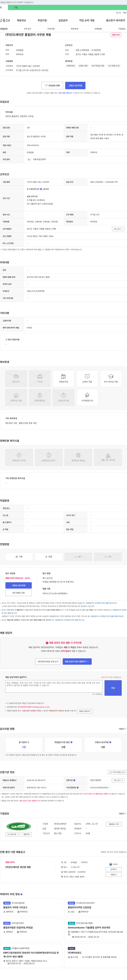127x980 pixels.
Task: Click the 건물 내부 경사로 facility icon
Action: tap(108, 457)
